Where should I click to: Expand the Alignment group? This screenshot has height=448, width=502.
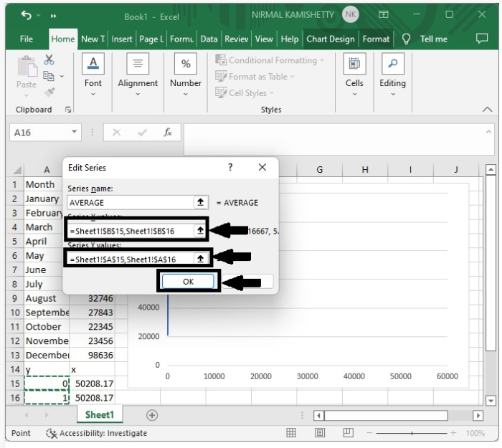138,75
